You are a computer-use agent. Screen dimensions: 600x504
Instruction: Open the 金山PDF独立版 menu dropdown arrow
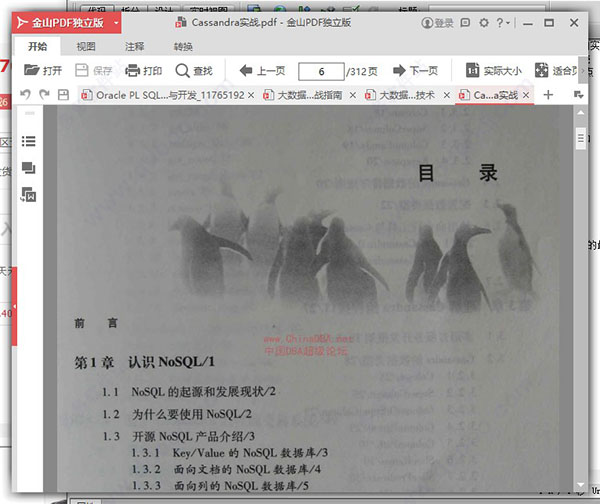[116, 23]
